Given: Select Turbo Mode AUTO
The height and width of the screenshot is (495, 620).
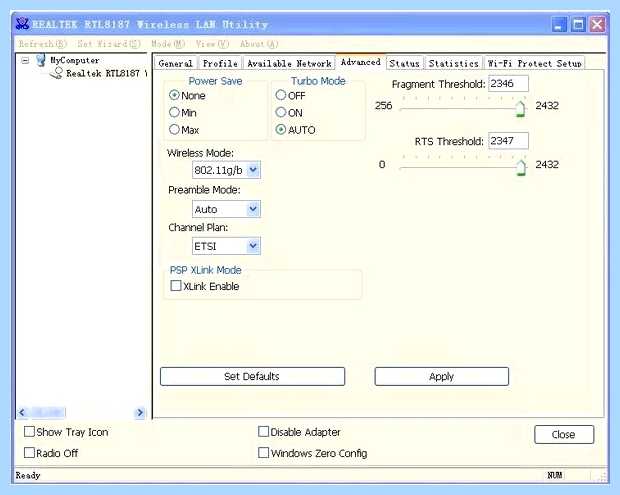Looking at the screenshot, I should coord(281,129).
